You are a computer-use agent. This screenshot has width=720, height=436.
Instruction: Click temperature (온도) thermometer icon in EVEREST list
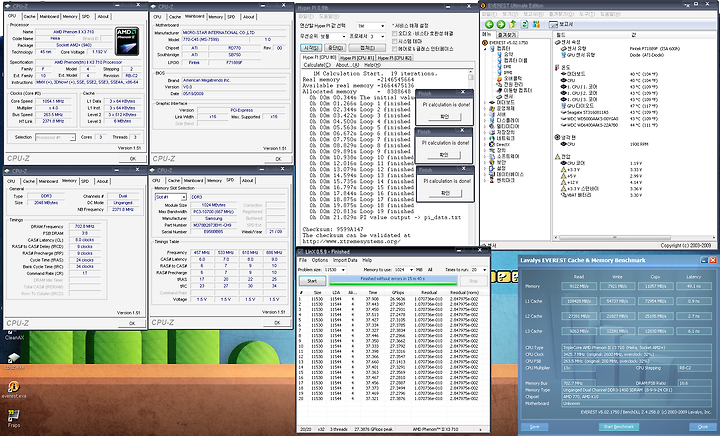557,67
